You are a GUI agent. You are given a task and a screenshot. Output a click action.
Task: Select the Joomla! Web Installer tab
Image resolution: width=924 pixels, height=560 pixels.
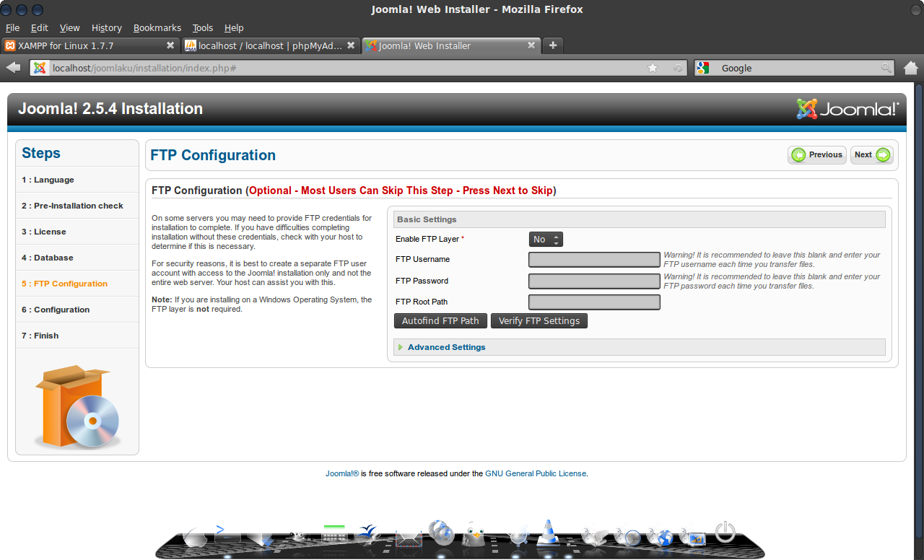pos(451,45)
